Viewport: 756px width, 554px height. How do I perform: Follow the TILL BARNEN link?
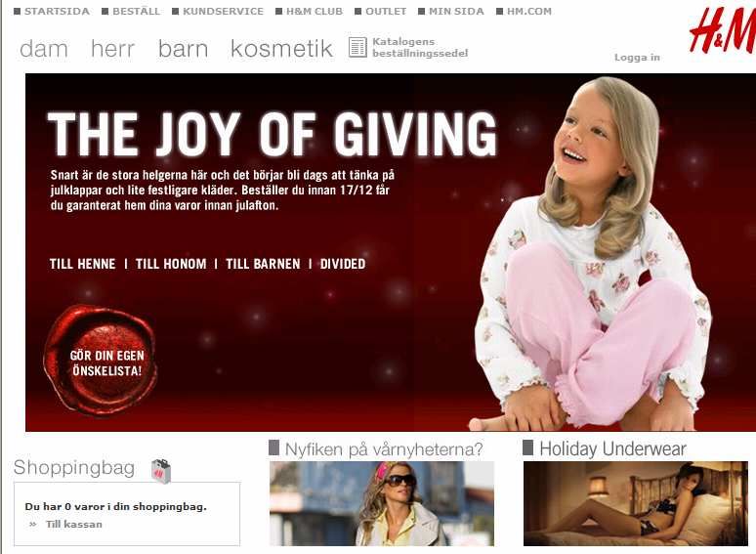click(x=263, y=264)
